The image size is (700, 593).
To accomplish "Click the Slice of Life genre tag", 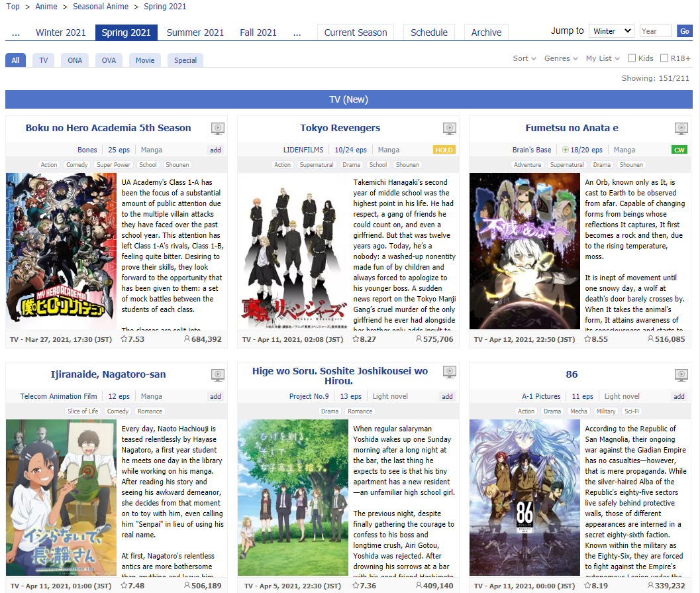I will pos(83,411).
